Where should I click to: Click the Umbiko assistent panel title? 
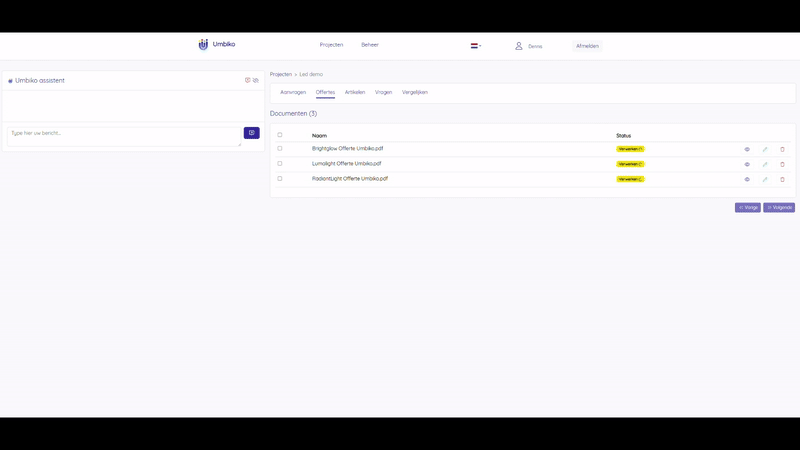(40, 81)
